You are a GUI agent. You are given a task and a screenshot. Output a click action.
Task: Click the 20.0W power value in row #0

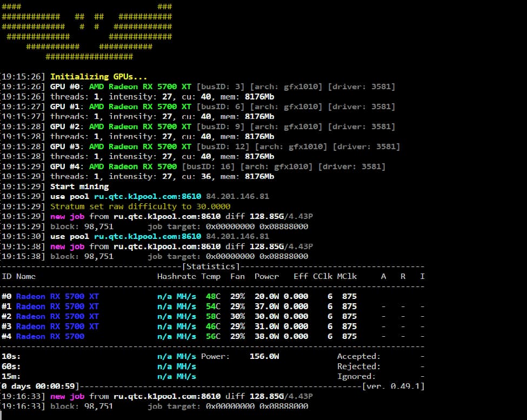coord(266,296)
